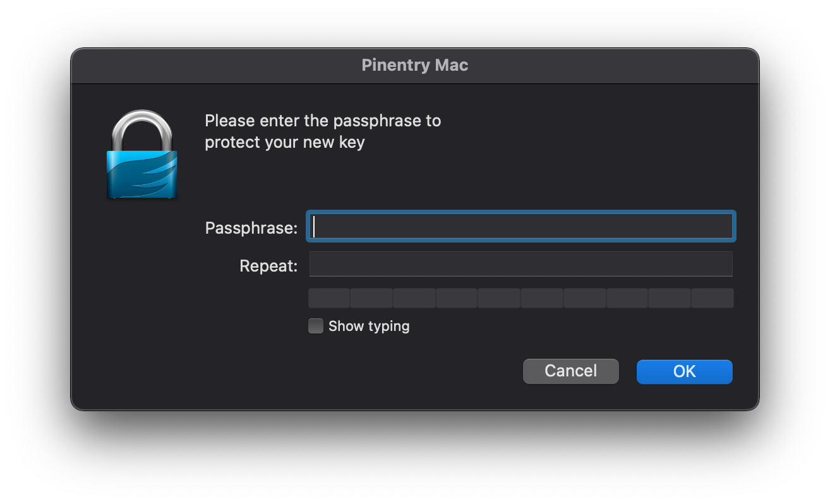The image size is (830, 504).
Task: Click sixth segment of passphrase strength meter
Action: point(542,298)
